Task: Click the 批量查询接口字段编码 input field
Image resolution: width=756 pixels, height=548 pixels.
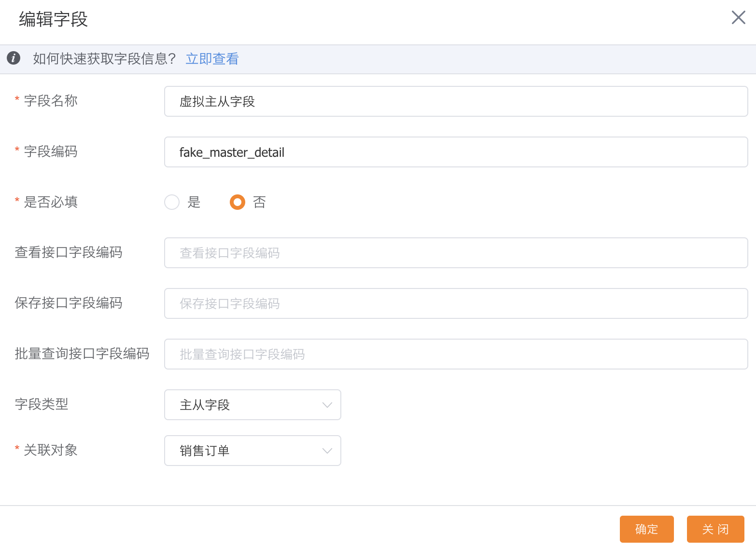Action: coord(456,354)
